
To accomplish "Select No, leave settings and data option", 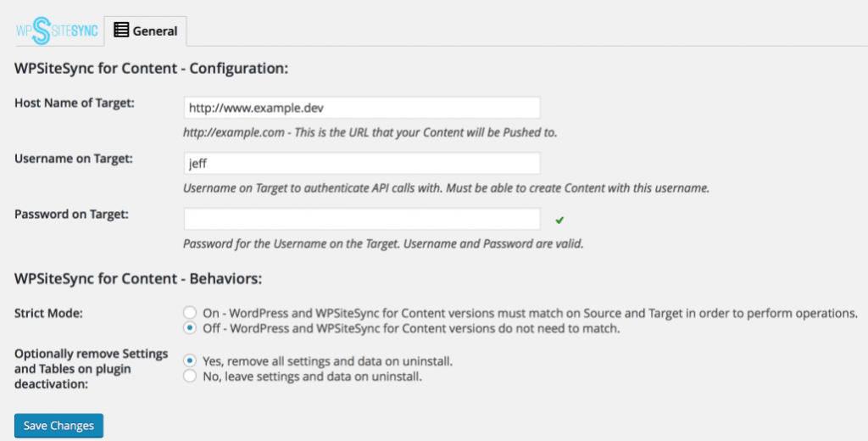I will (x=190, y=376).
